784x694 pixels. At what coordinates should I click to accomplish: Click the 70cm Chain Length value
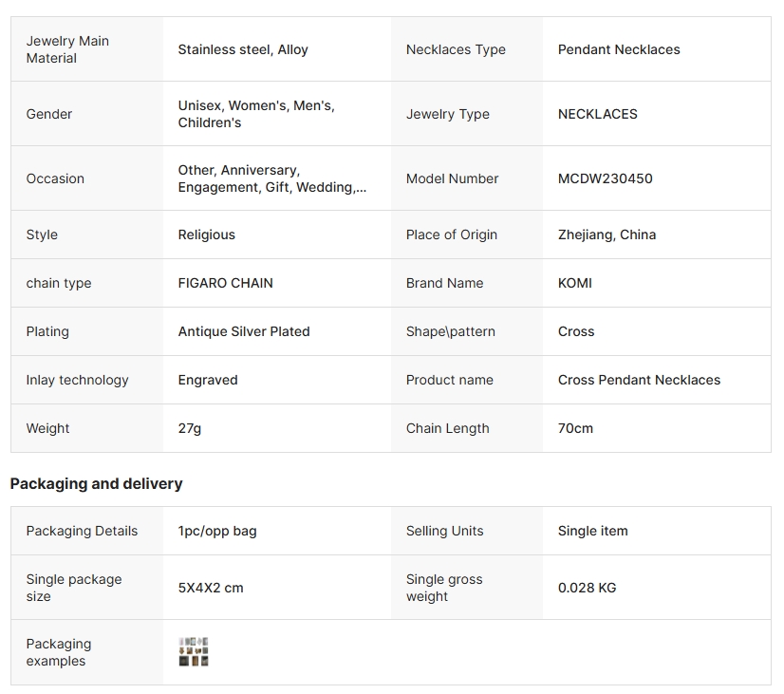[x=575, y=428]
